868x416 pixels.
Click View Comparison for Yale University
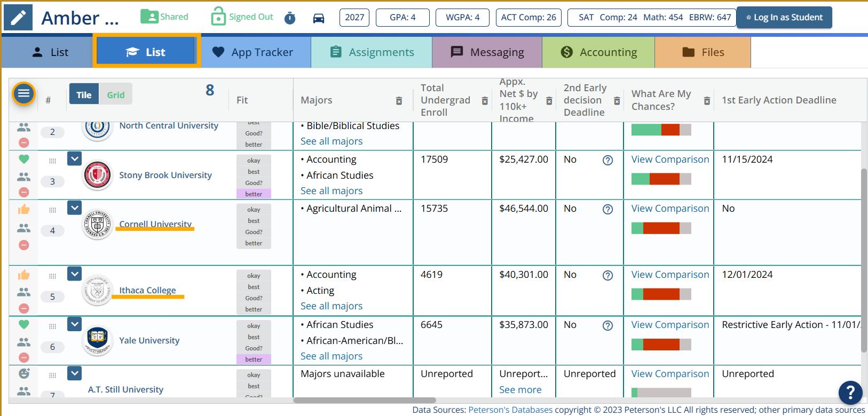pos(670,325)
